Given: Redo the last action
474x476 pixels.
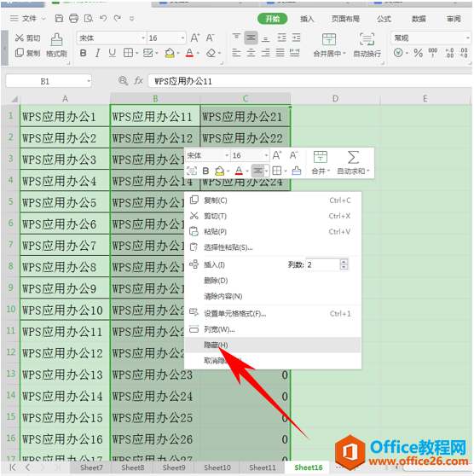Looking at the screenshot, I should coord(118,18).
